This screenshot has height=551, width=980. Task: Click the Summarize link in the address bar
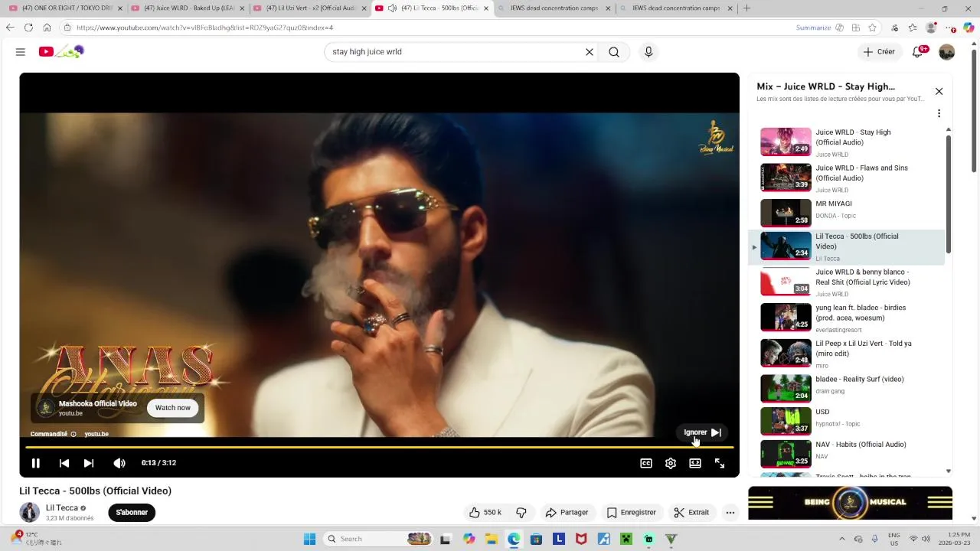pyautogui.click(x=813, y=28)
